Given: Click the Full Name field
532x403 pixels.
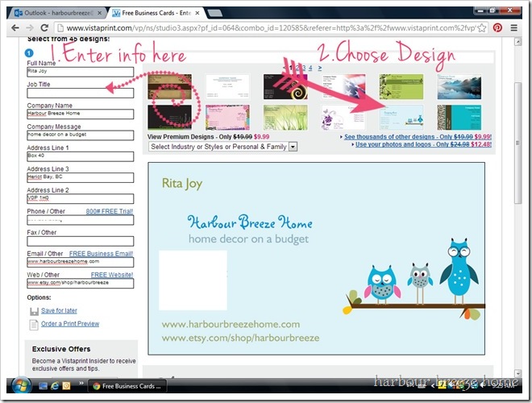Looking at the screenshot, I should tap(81, 72).
